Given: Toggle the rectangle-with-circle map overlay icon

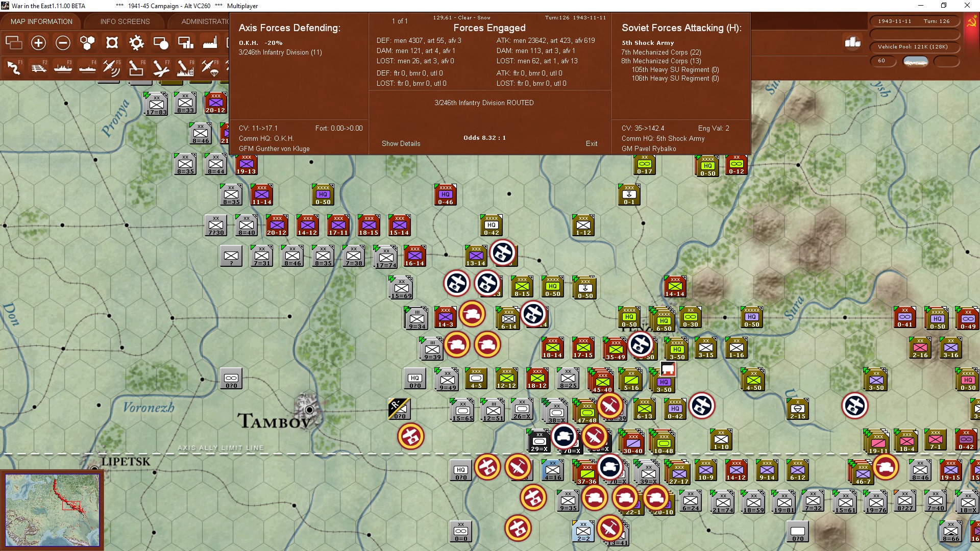Looking at the screenshot, I should [x=161, y=43].
